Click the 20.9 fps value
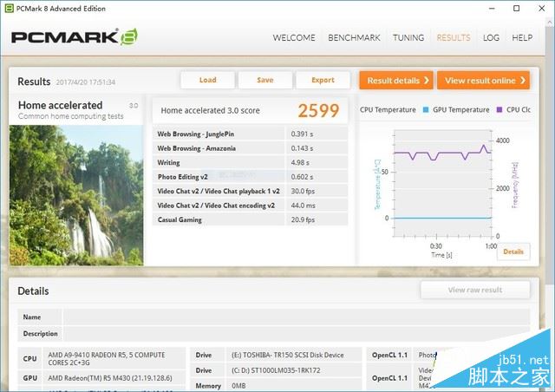The height and width of the screenshot is (392, 555). coord(303,219)
